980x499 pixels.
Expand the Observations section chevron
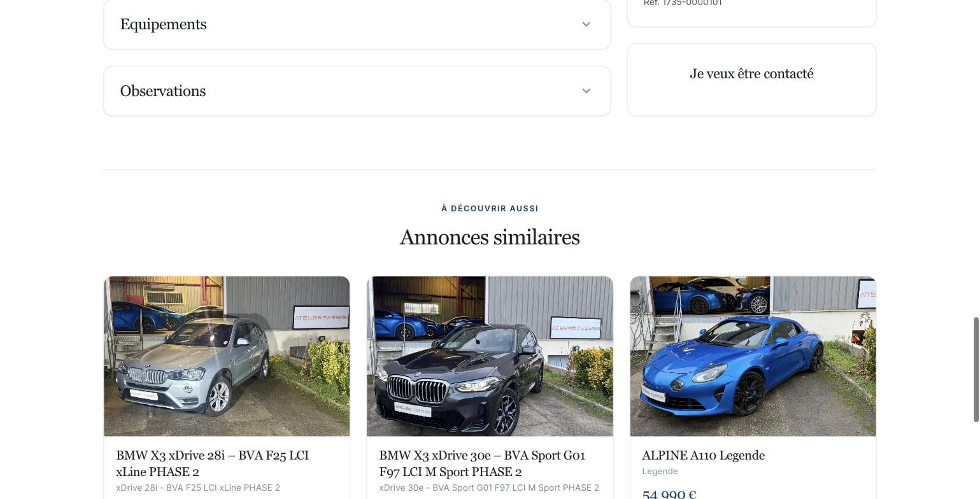586,91
